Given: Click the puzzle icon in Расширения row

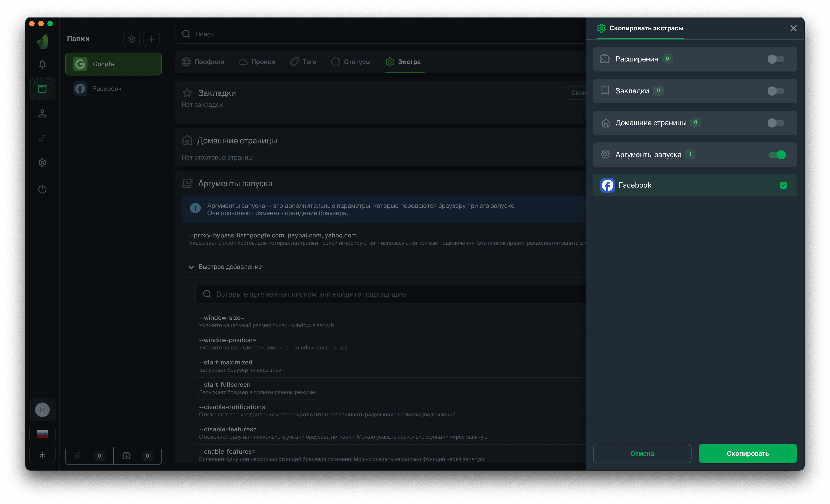Looking at the screenshot, I should click(x=605, y=59).
